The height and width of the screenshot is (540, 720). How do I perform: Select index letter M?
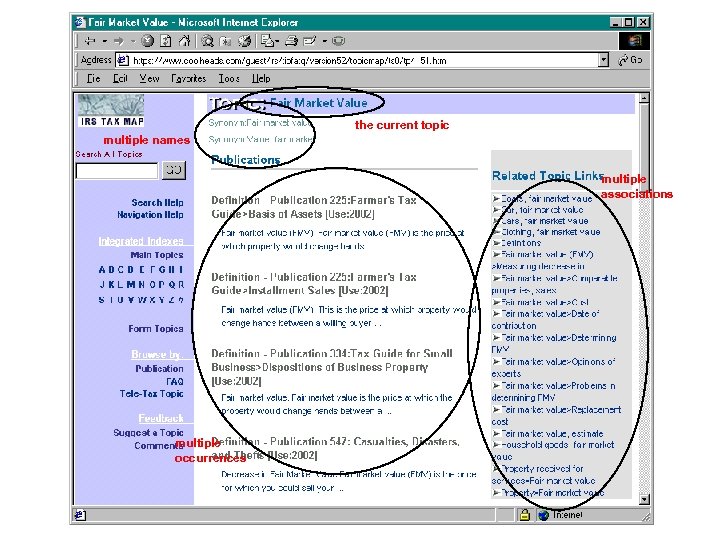(131, 285)
